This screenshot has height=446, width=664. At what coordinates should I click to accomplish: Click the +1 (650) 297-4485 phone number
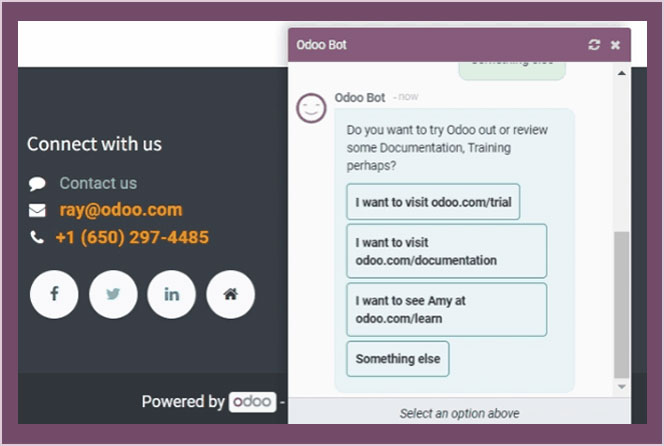pos(132,237)
